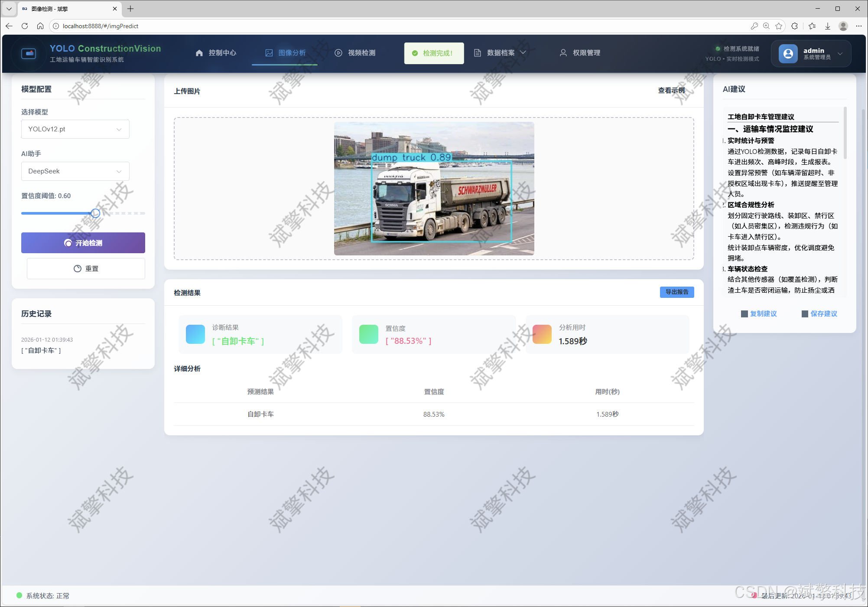Open the AI助手 DeepSeek dropdown
868x607 pixels.
(x=75, y=171)
